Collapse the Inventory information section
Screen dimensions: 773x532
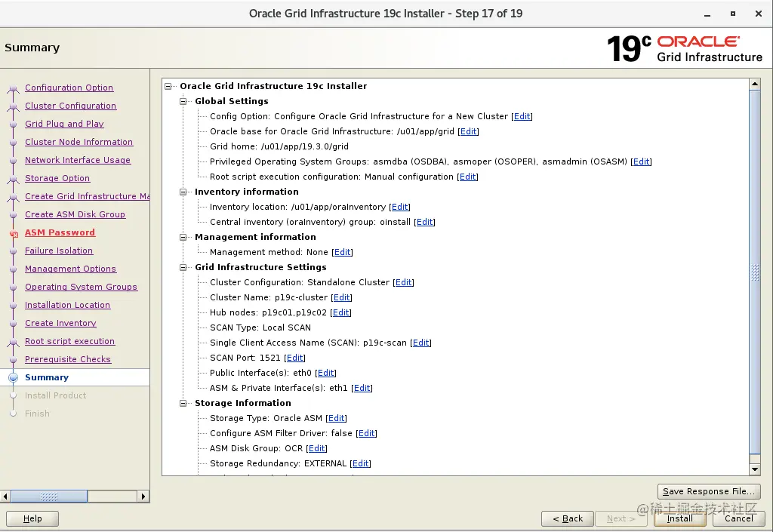point(183,192)
